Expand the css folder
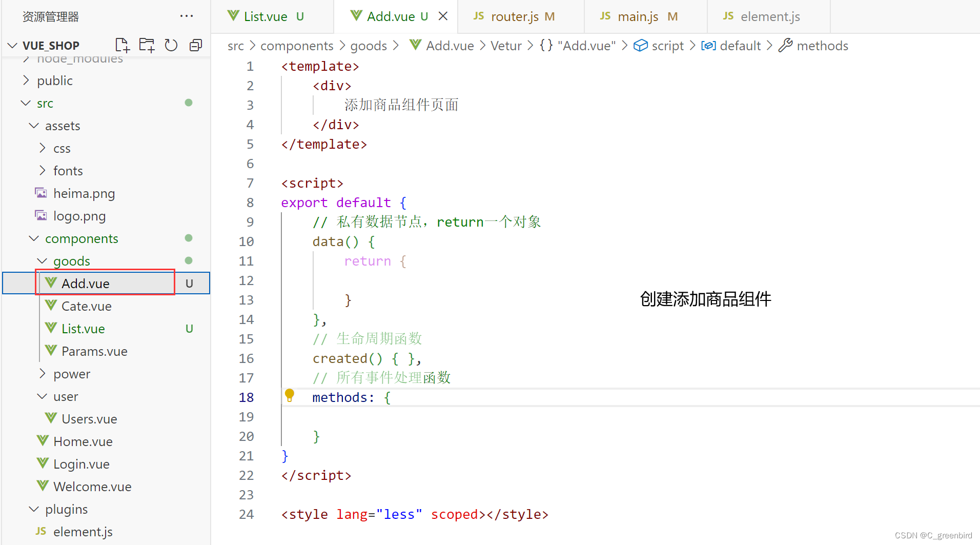Viewport: 980px width, 545px height. coord(43,148)
